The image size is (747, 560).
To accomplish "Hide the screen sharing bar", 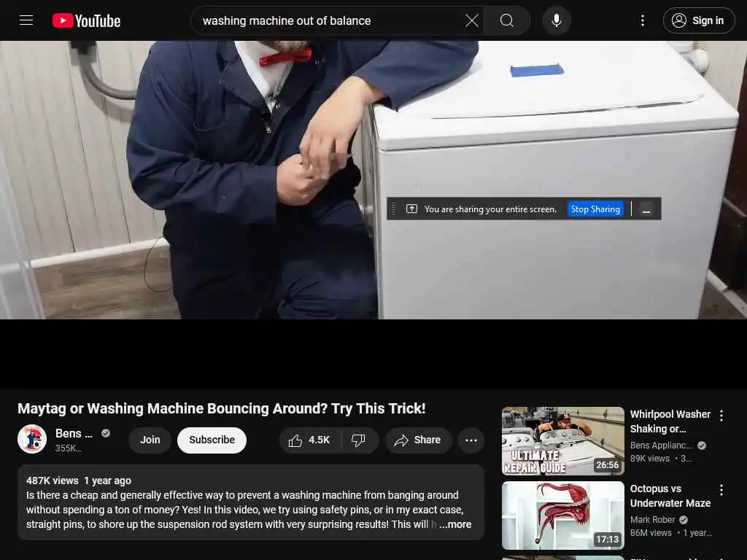I will [x=646, y=209].
